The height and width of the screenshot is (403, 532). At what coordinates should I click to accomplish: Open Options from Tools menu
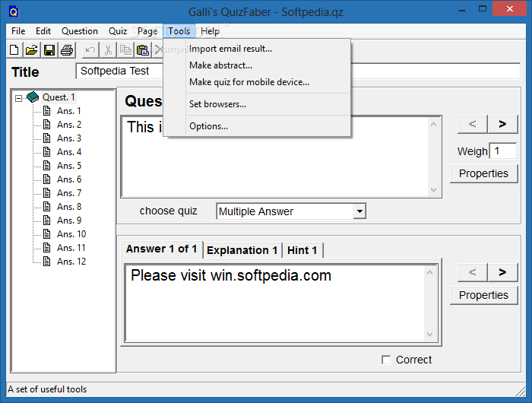[257, 126]
